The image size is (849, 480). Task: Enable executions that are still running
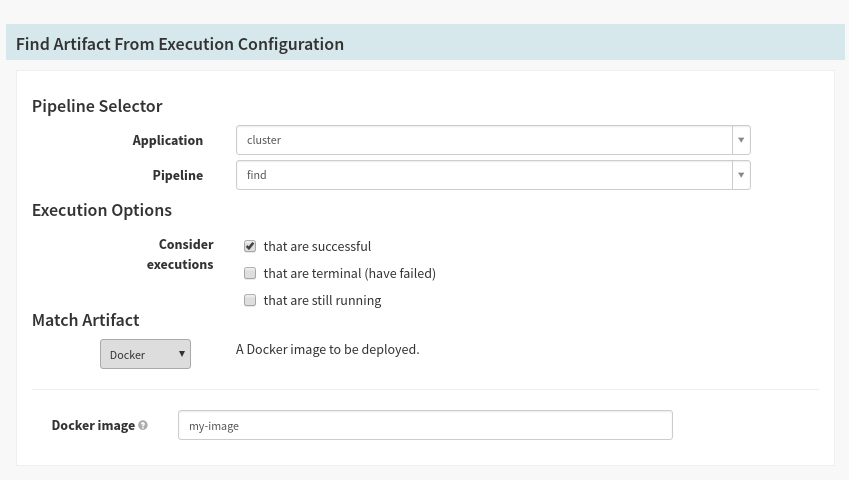250,300
